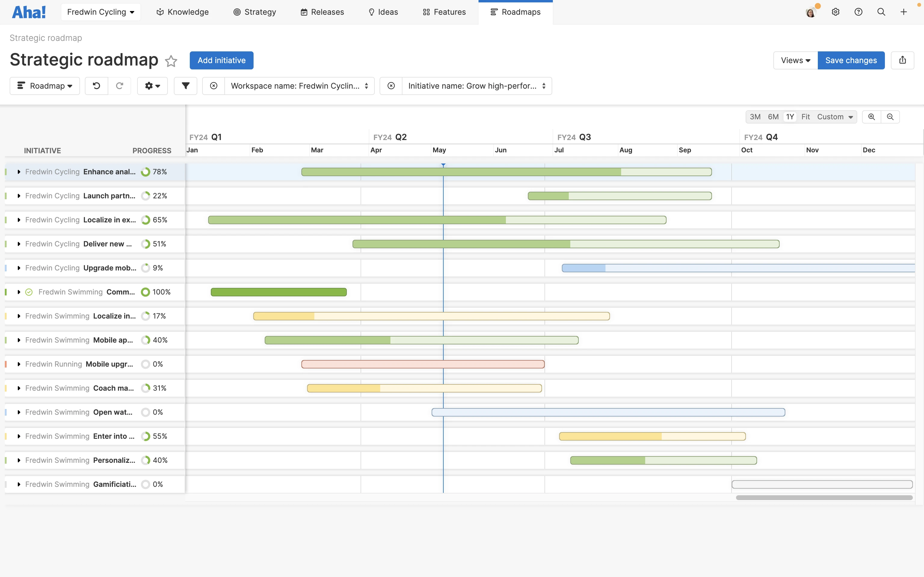Screen dimensions: 924x577
Task: Go to the Features tab
Action: (445, 12)
